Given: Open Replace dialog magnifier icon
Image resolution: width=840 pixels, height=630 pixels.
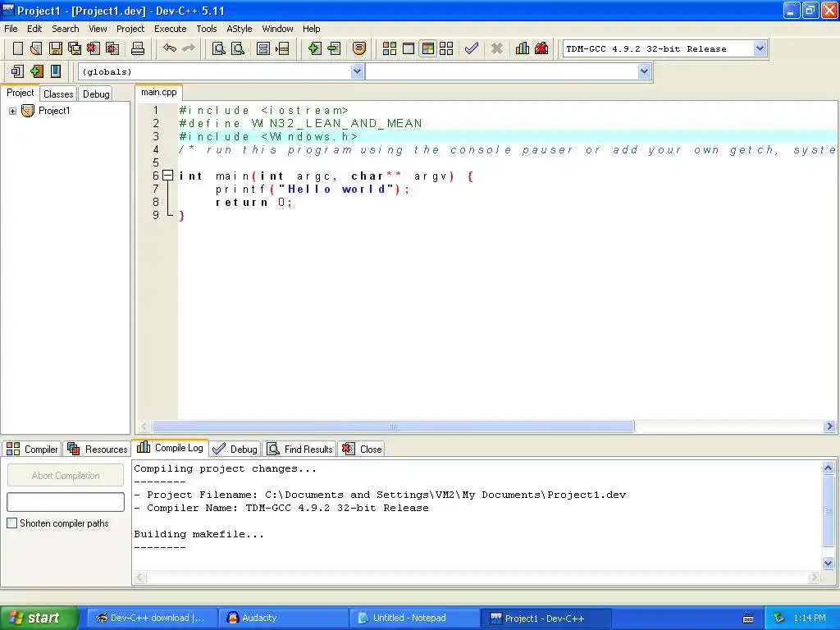Looking at the screenshot, I should [x=238, y=48].
